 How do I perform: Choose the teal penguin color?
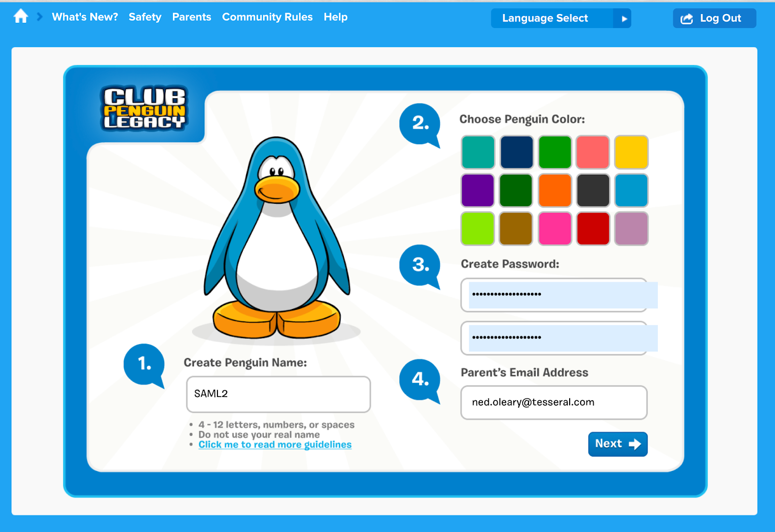click(478, 152)
